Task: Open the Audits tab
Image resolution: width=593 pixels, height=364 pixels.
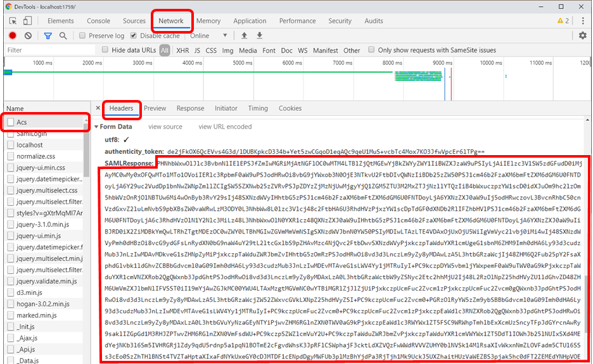Action: (x=374, y=21)
